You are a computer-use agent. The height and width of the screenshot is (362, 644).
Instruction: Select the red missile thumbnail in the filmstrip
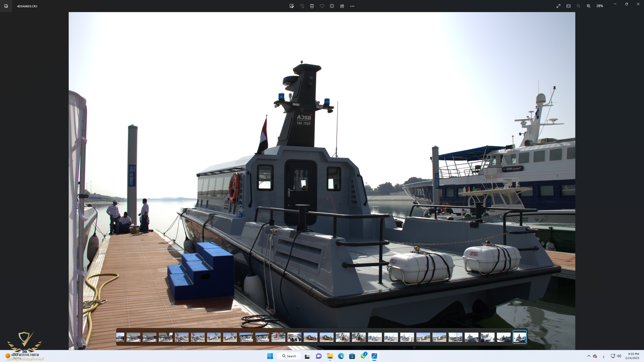[278, 337]
